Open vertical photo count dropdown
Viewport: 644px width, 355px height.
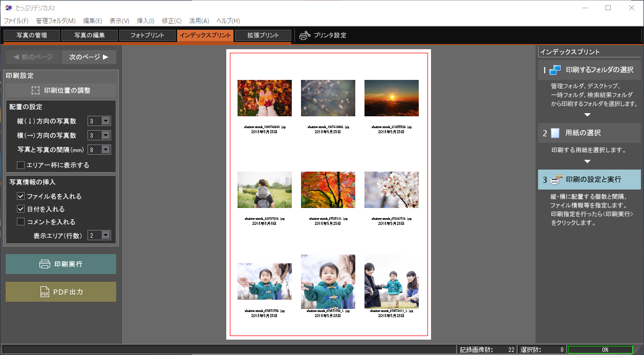tap(105, 121)
